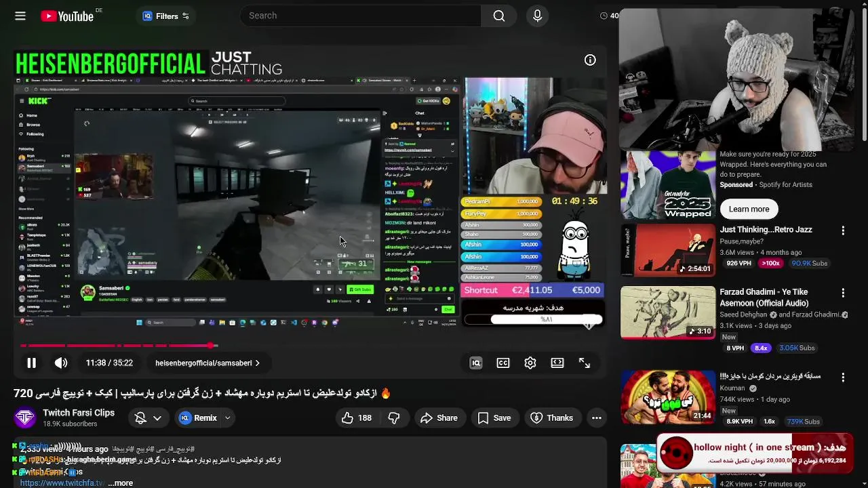Expand arrow next to Remix
The image size is (868, 488).
coord(228,418)
